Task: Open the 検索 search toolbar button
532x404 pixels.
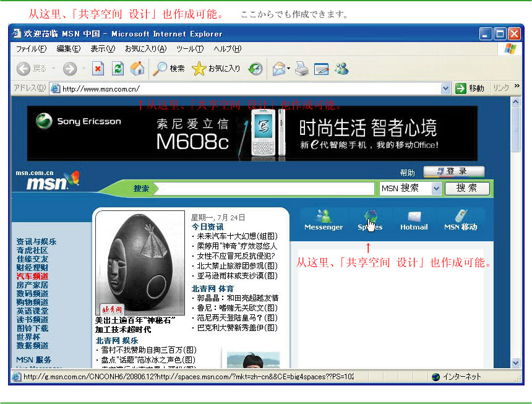Action: [x=169, y=69]
